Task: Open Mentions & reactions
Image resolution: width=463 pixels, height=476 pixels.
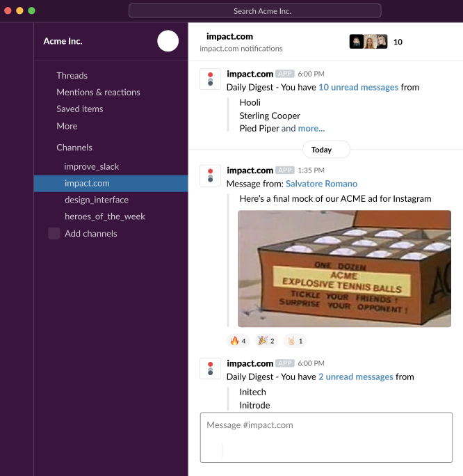Action: 98,92
